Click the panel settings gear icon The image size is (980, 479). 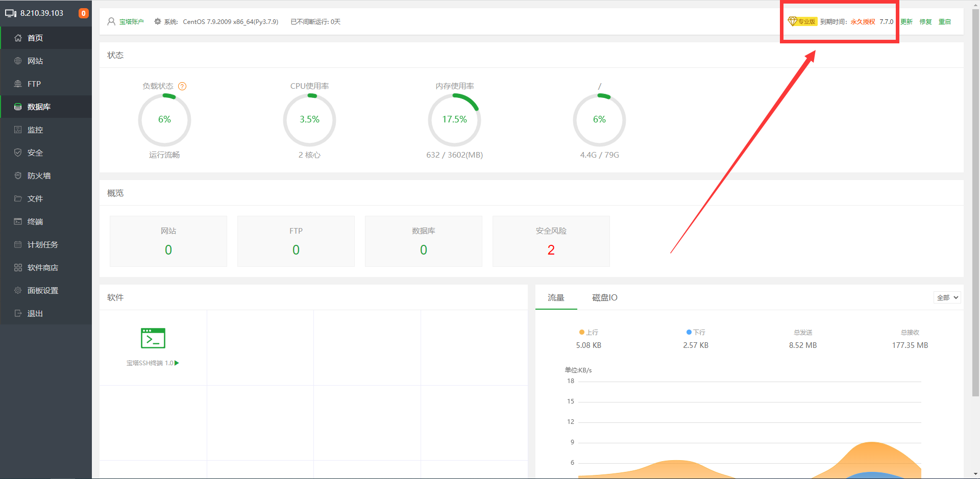(18, 291)
